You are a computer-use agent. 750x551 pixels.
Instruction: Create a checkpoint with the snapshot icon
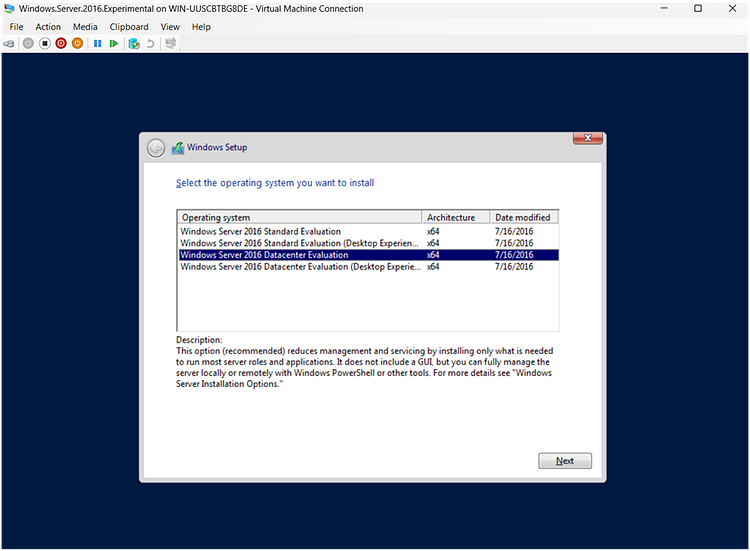click(134, 44)
